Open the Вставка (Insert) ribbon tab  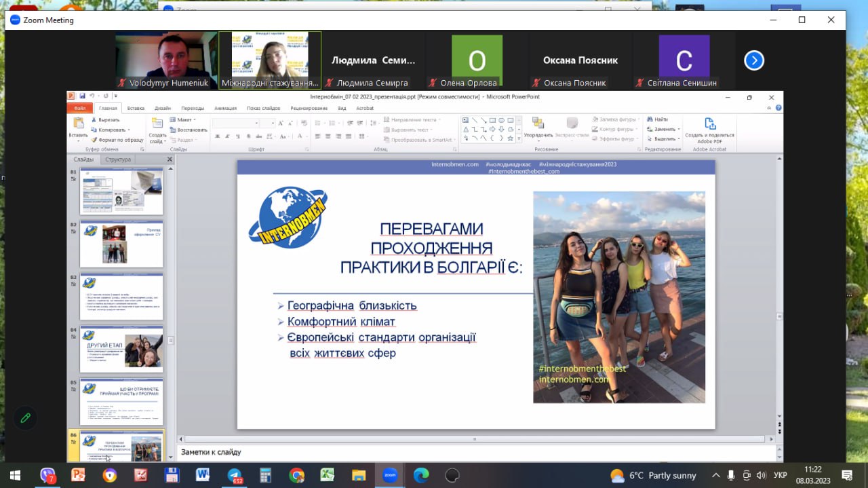136,108
